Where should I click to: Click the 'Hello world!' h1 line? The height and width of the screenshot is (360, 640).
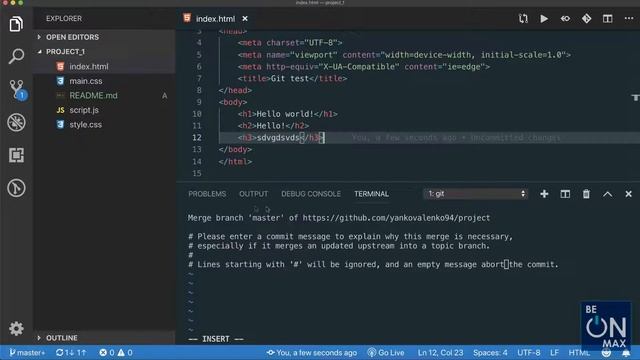click(288, 114)
